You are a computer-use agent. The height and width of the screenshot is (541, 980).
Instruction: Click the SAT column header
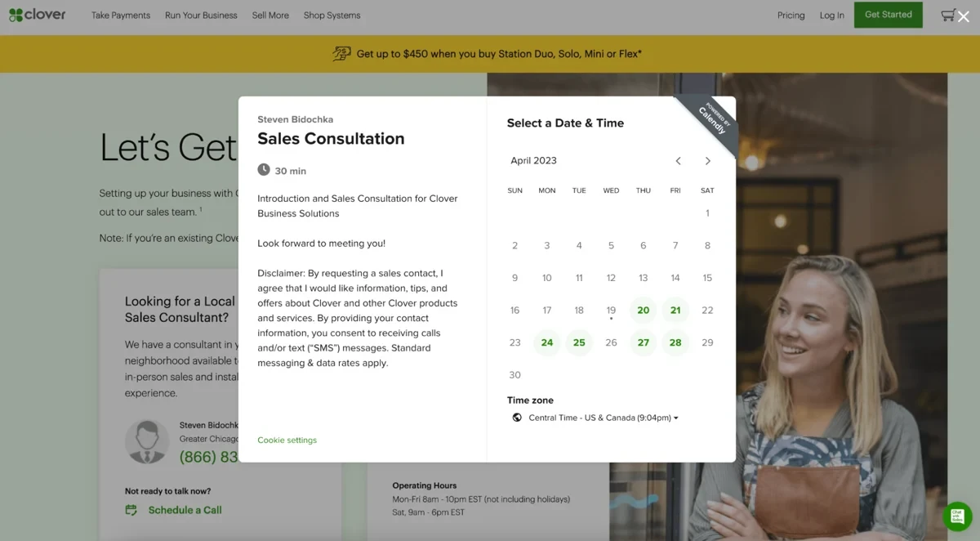click(x=707, y=190)
